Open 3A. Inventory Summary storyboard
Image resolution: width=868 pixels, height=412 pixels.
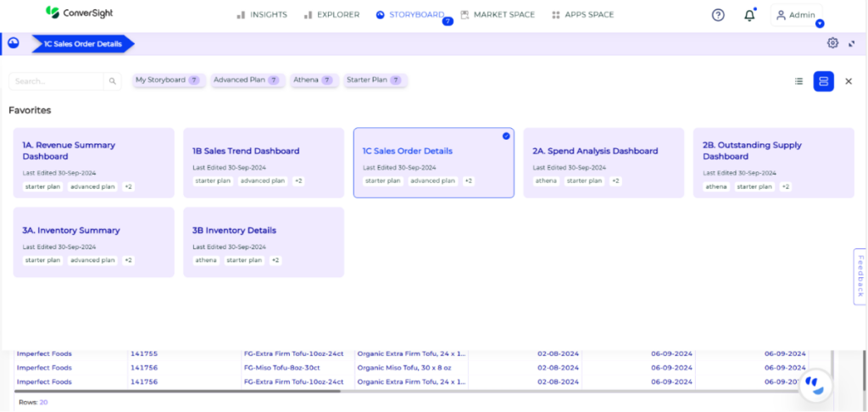click(71, 231)
